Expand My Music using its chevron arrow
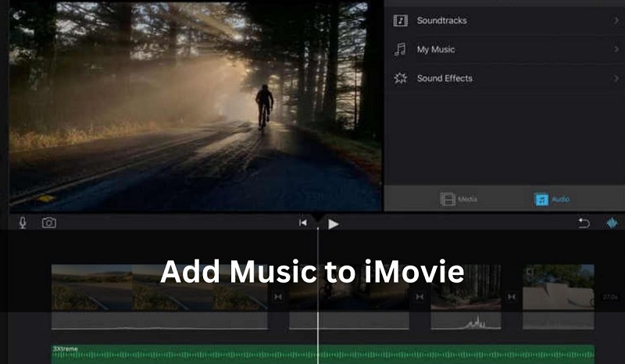Image resolution: width=625 pixels, height=364 pixels. (616, 49)
